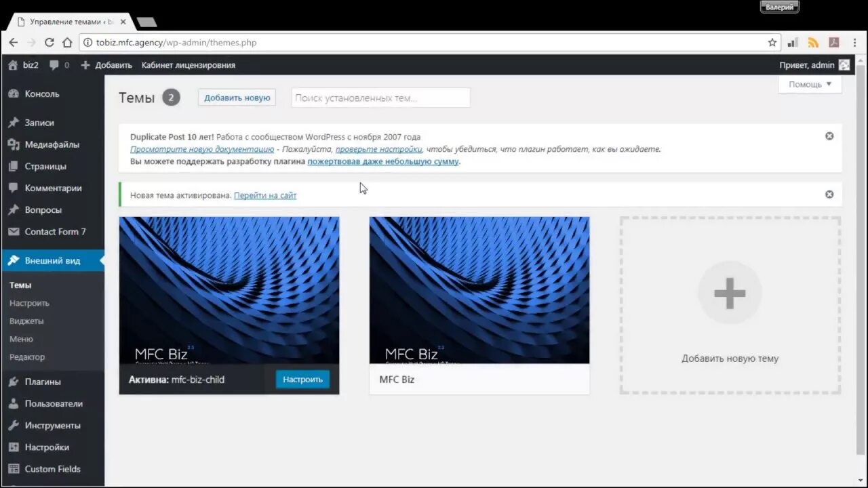Select the MFC Biz theme thumbnail
The width and height of the screenshot is (868, 488).
tap(479, 290)
